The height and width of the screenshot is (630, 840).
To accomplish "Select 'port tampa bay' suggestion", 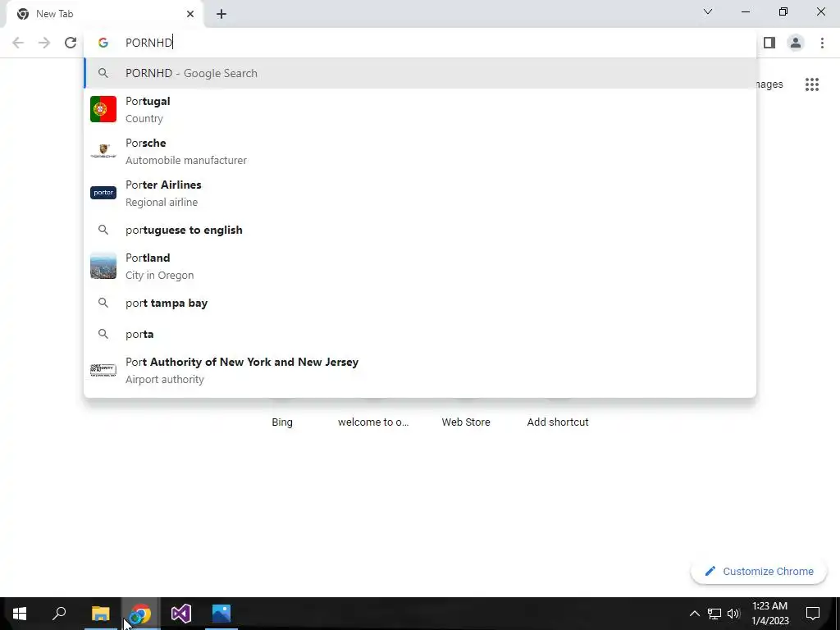I will point(420,303).
